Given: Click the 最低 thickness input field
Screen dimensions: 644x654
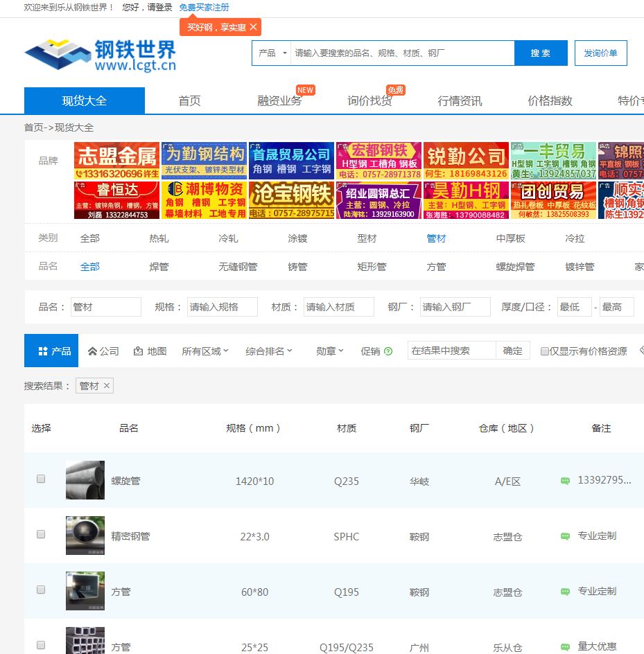Looking at the screenshot, I should [x=575, y=307].
